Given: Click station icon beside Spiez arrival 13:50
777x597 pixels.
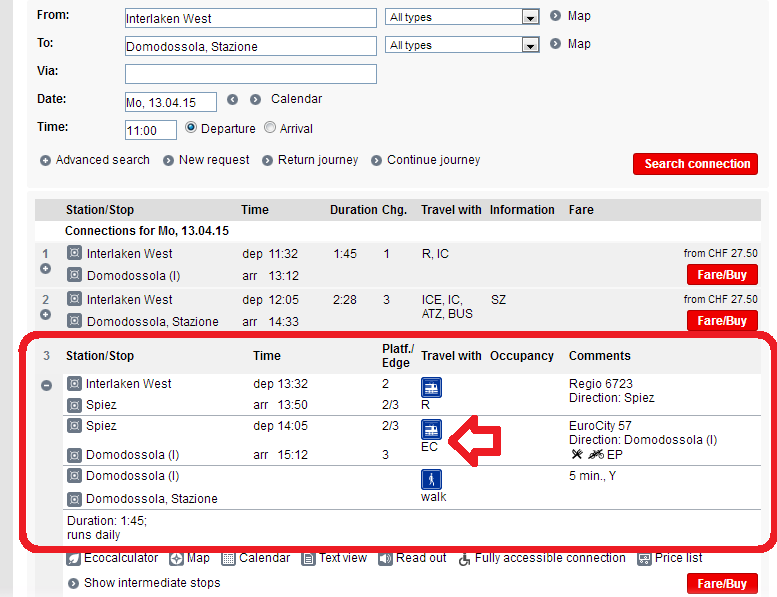Looking at the screenshot, I should (74, 405).
